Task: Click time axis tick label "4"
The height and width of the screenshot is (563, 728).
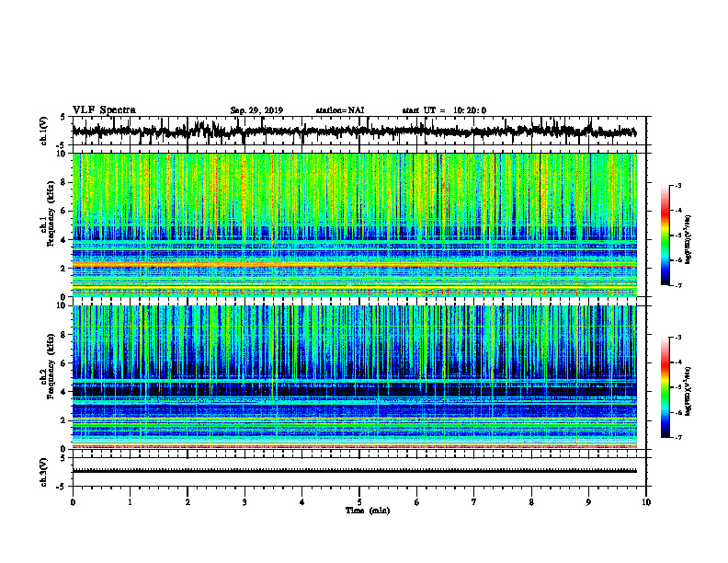Action: 302,502
